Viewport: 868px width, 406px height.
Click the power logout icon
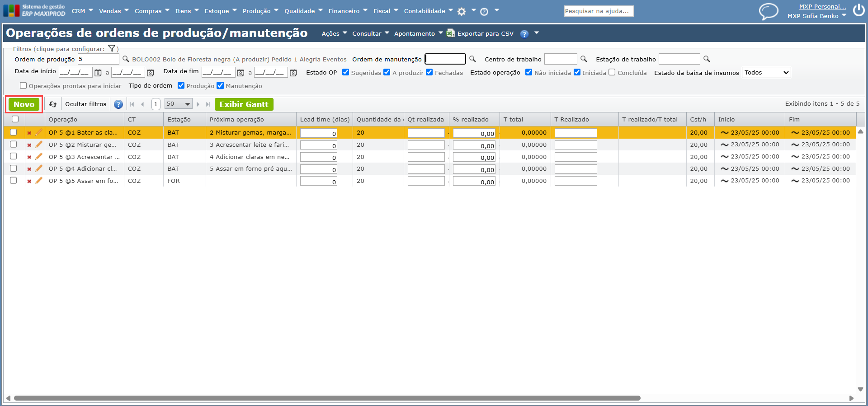click(x=859, y=10)
